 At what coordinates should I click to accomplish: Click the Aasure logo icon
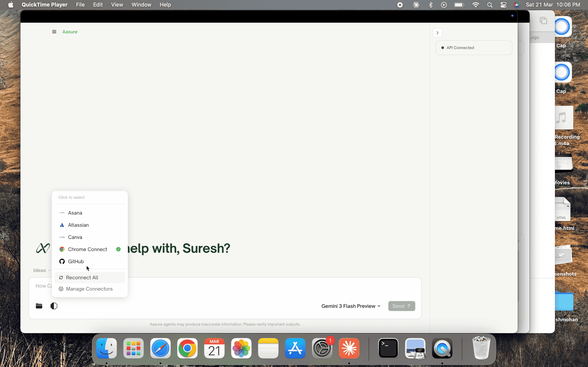click(43, 248)
